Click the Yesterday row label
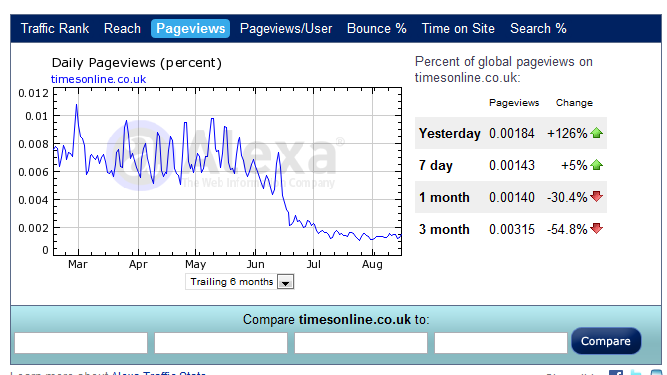Screen dimensions: 667x375 point(450,134)
